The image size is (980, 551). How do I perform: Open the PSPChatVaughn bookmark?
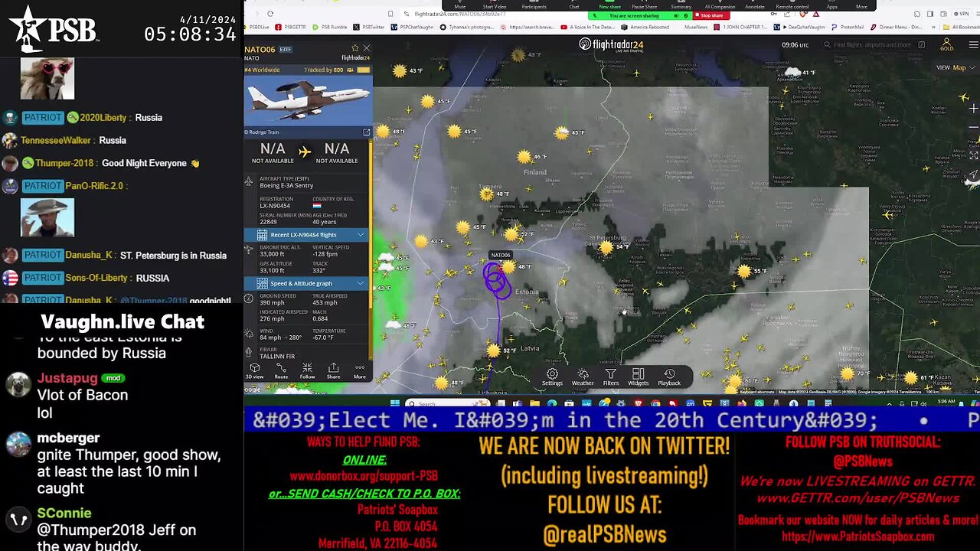click(x=413, y=27)
